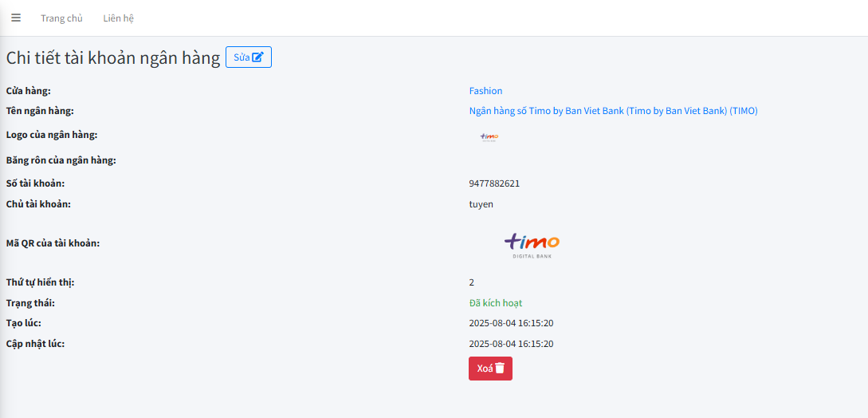Click the pencil icon inside Sửa
This screenshot has width=868, height=418.
click(257, 57)
